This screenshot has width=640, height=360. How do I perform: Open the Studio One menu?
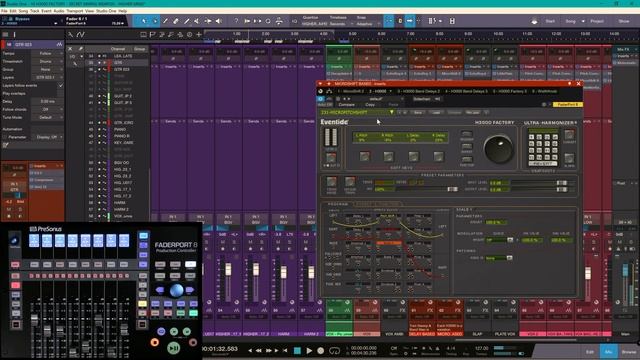coord(106,11)
